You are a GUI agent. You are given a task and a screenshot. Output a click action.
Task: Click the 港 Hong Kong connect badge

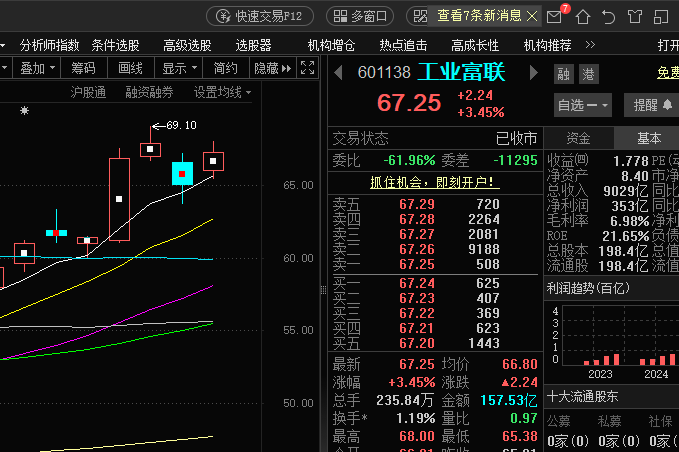pyautogui.click(x=588, y=74)
